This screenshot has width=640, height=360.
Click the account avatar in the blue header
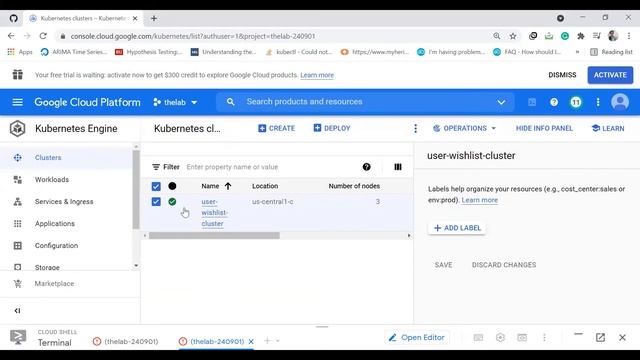point(620,102)
